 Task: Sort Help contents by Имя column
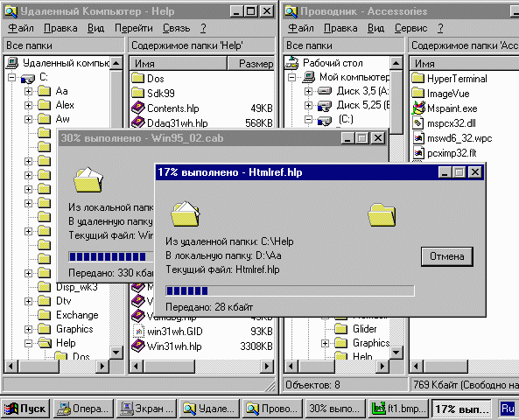point(179,64)
